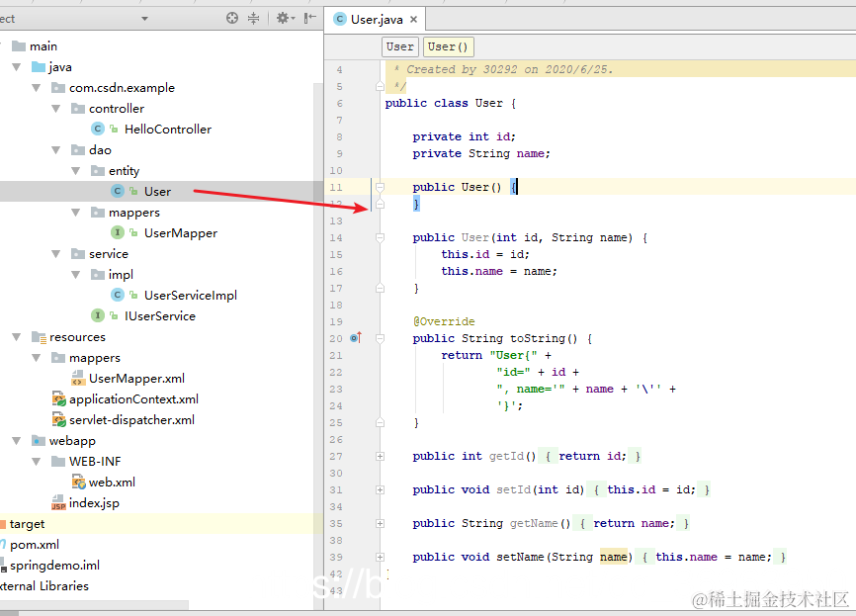Screen dimensions: 856x616
Task: Click the servlet-dispatcher.xml file icon
Action: pyautogui.click(x=58, y=419)
